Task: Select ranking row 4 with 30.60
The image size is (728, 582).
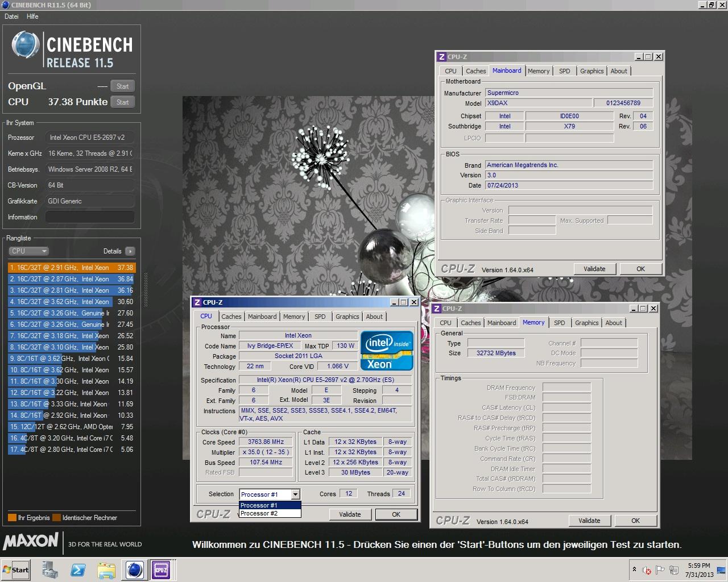Action: pos(72,302)
